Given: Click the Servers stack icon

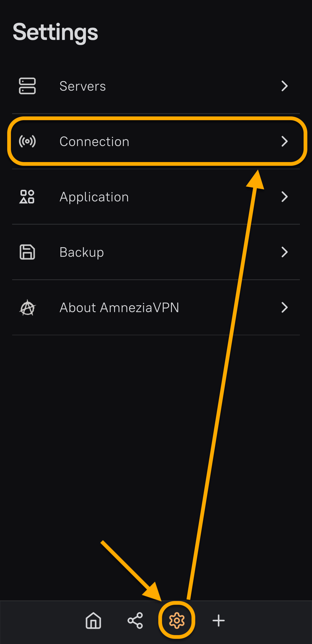Looking at the screenshot, I should 27,86.
